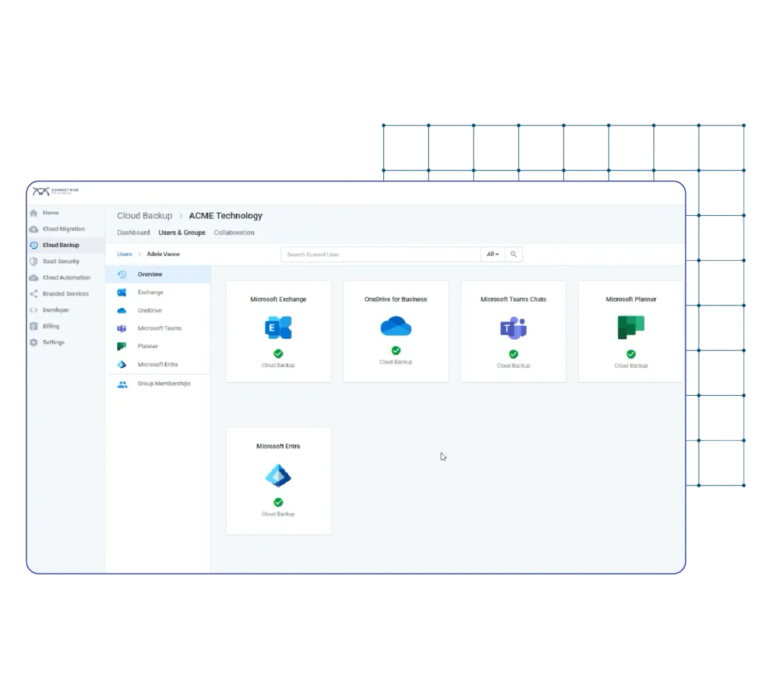Viewport: 764px width, 700px height.
Task: Switch to the Dashboard tab
Action: coord(133,233)
